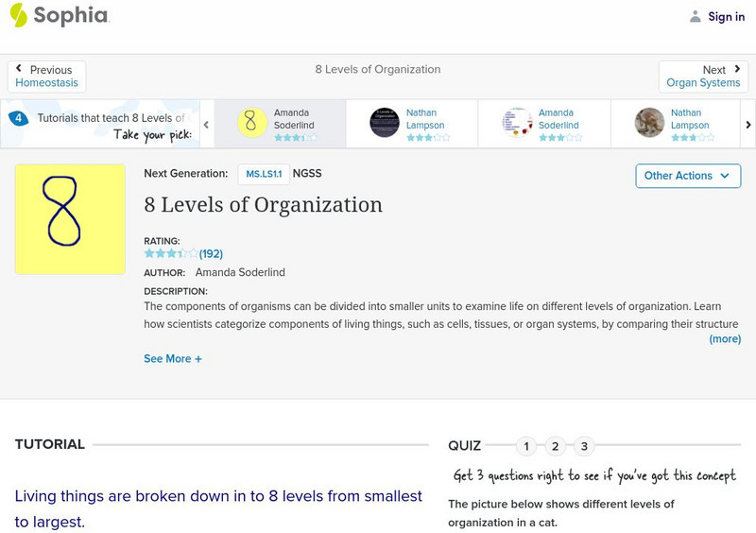Click the tutorials count badge showing 4
This screenshot has width=756, height=533.
coord(18,118)
